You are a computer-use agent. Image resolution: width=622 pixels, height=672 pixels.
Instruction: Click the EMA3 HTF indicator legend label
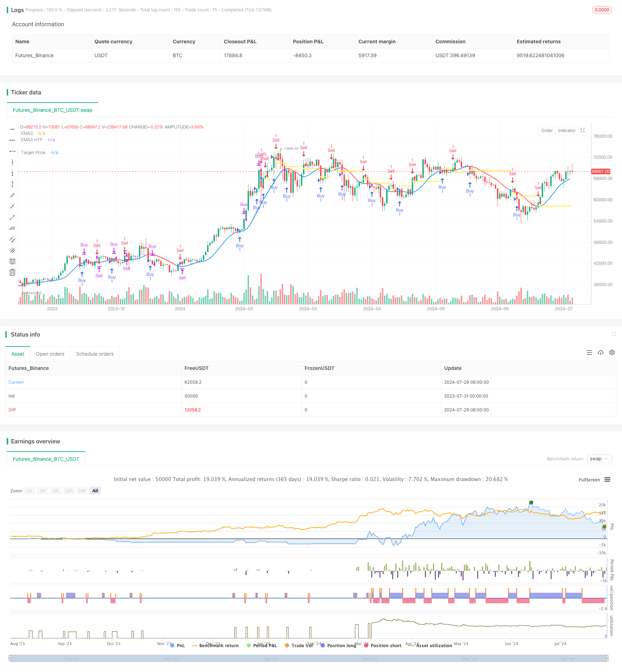tap(32, 140)
